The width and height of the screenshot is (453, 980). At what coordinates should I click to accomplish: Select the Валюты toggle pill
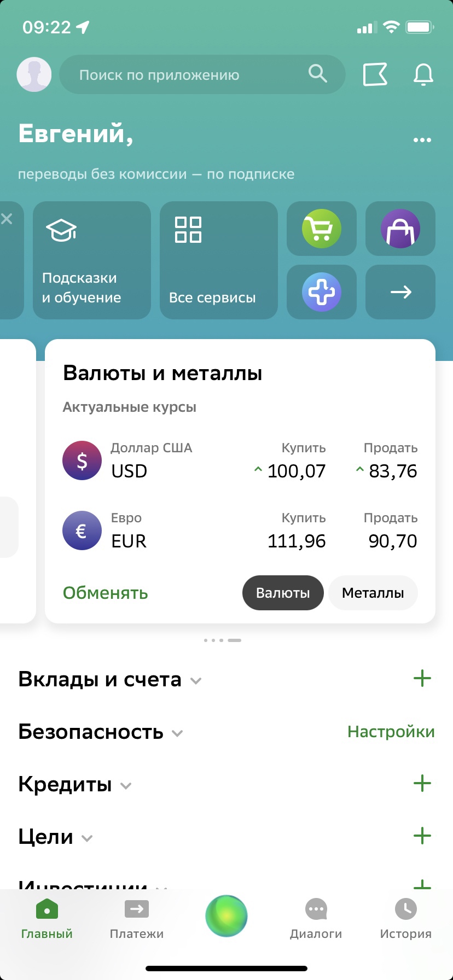(283, 593)
